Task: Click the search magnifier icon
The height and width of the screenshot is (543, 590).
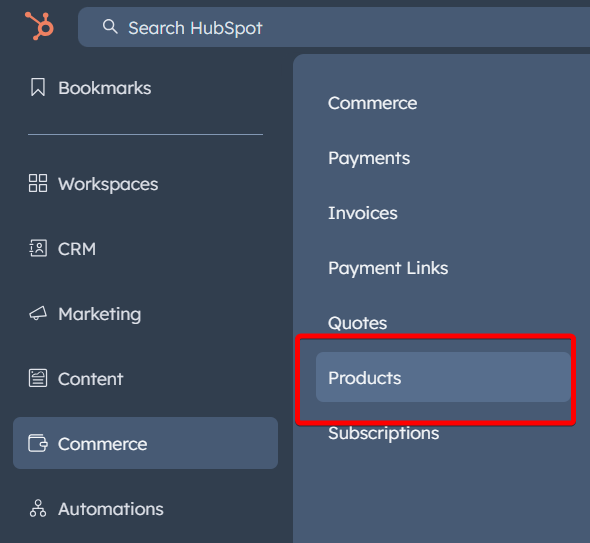Action: click(x=110, y=27)
